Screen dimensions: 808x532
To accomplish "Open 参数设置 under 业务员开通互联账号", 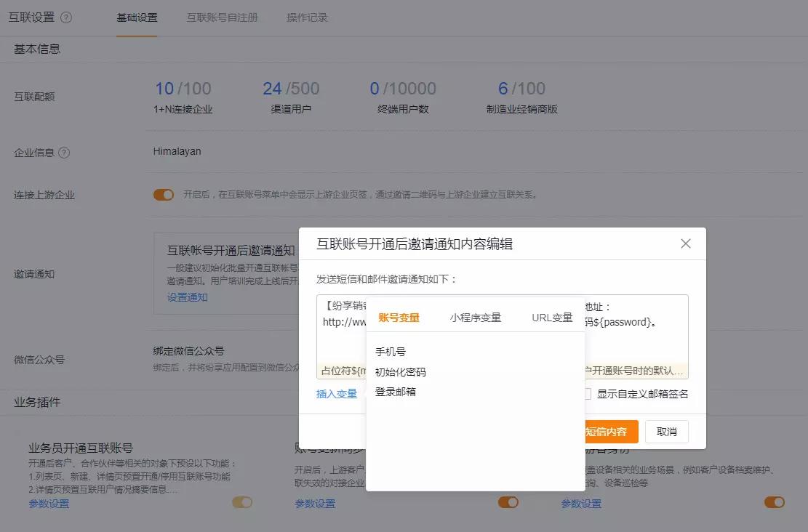I will [49, 504].
